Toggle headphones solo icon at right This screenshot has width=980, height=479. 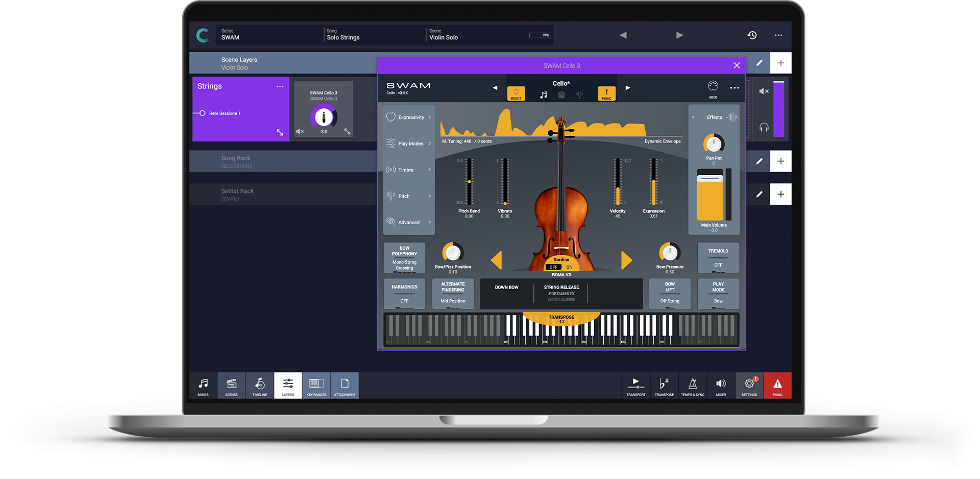coord(764,127)
